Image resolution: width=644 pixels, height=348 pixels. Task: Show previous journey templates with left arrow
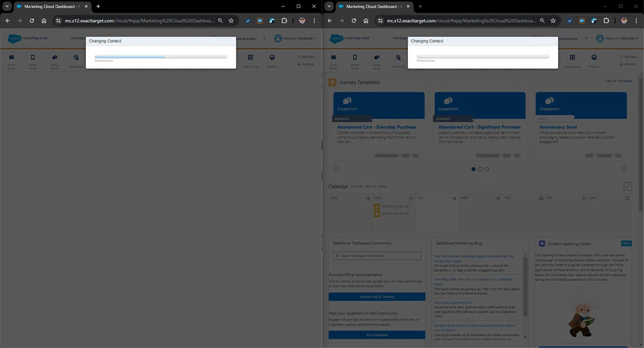(x=336, y=168)
